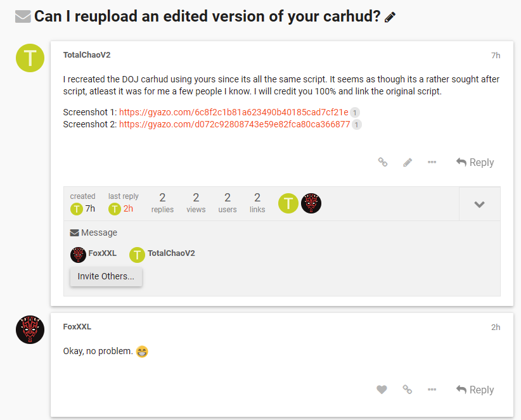The height and width of the screenshot is (420, 521).
Task: Click the pencil icon to edit the title
Action: (x=390, y=17)
